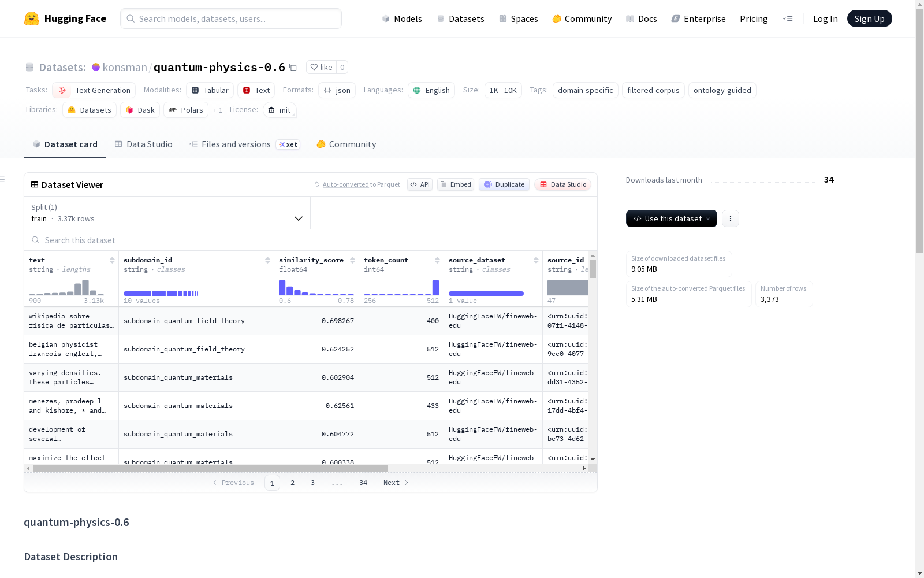Open Models in the top navigation
Viewport: 924px width, 578px height.
pos(402,18)
